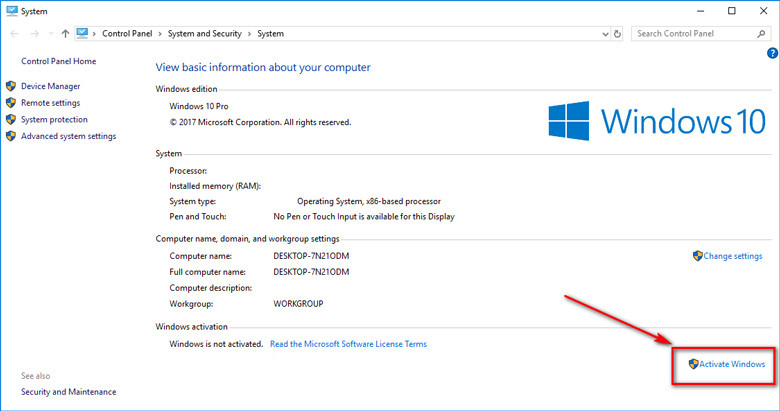Refresh the page using the address bar refresh icon
This screenshot has width=780, height=411.
point(616,33)
